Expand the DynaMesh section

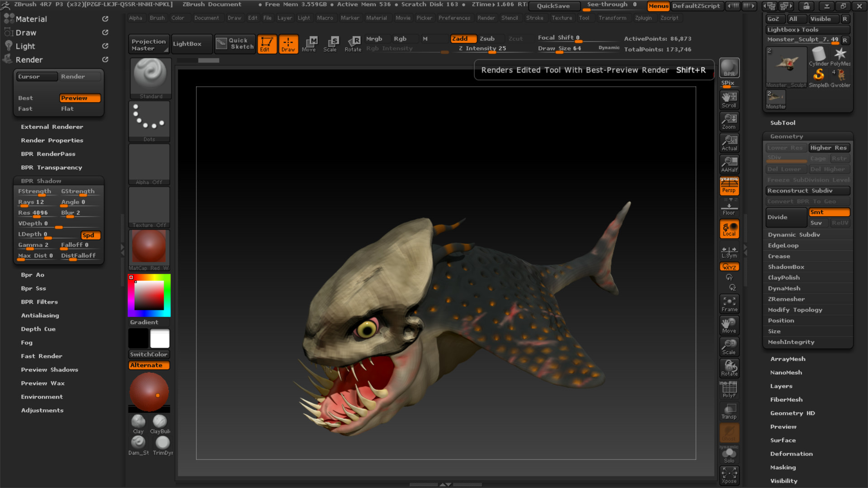[784, 288]
